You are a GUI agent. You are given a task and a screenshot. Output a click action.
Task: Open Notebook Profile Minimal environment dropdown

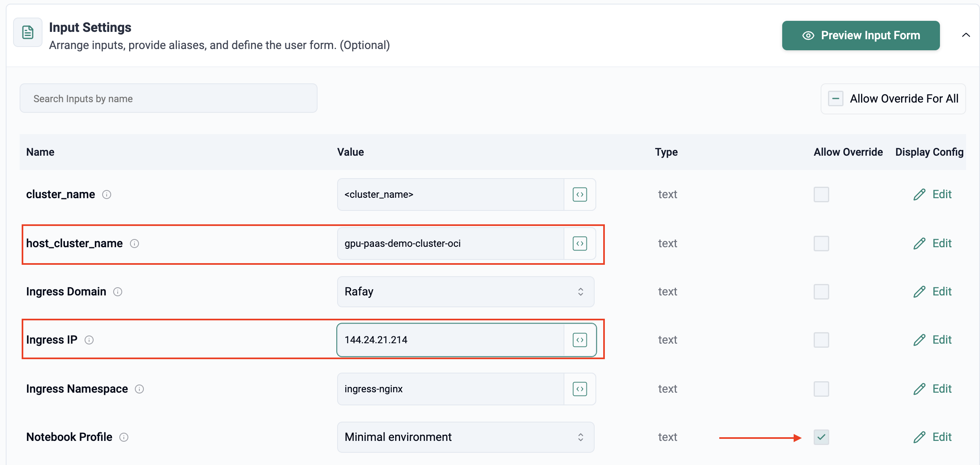(465, 437)
